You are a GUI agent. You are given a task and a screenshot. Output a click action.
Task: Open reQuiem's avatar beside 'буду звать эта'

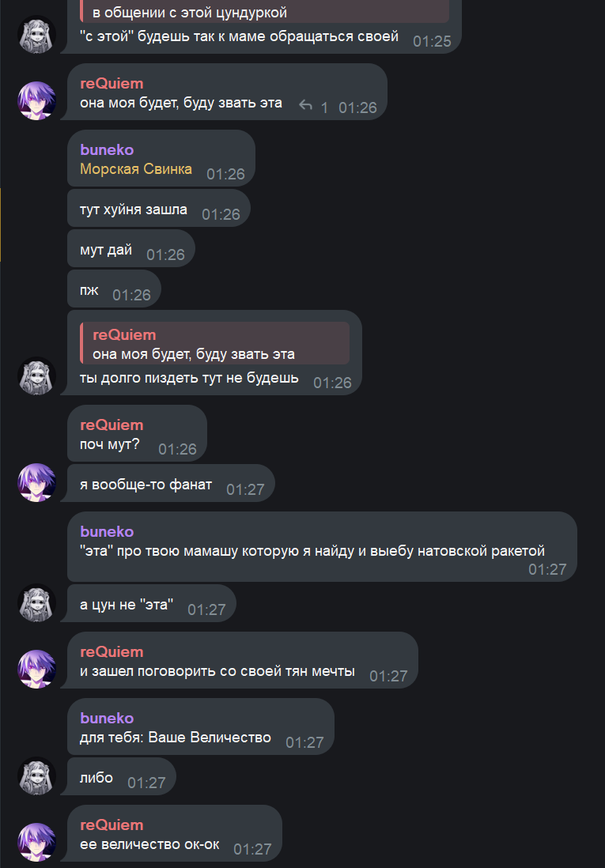pyautogui.click(x=37, y=100)
